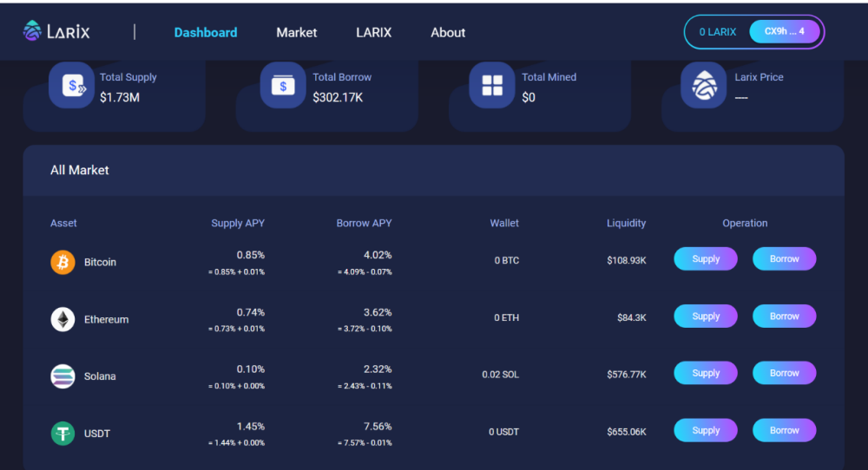Click the Total Borrow wallet icon
This screenshot has height=470, width=868.
pyautogui.click(x=283, y=85)
